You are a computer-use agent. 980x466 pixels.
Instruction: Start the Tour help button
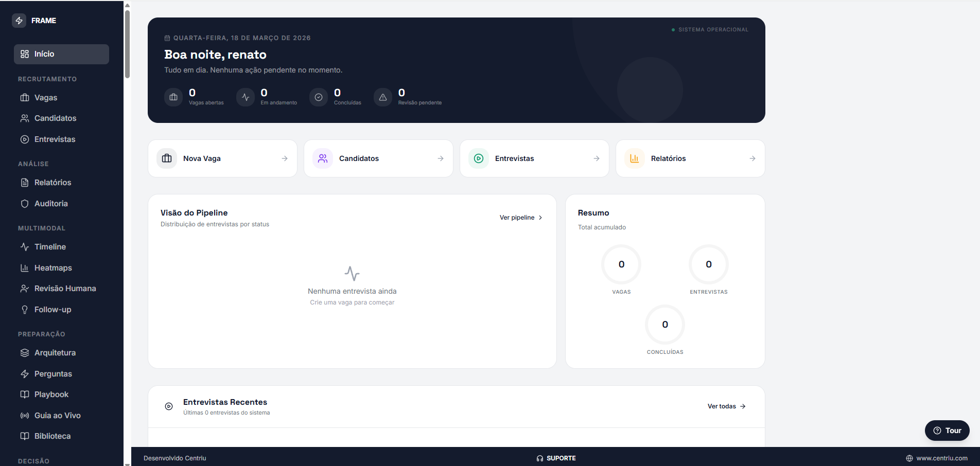click(x=947, y=431)
